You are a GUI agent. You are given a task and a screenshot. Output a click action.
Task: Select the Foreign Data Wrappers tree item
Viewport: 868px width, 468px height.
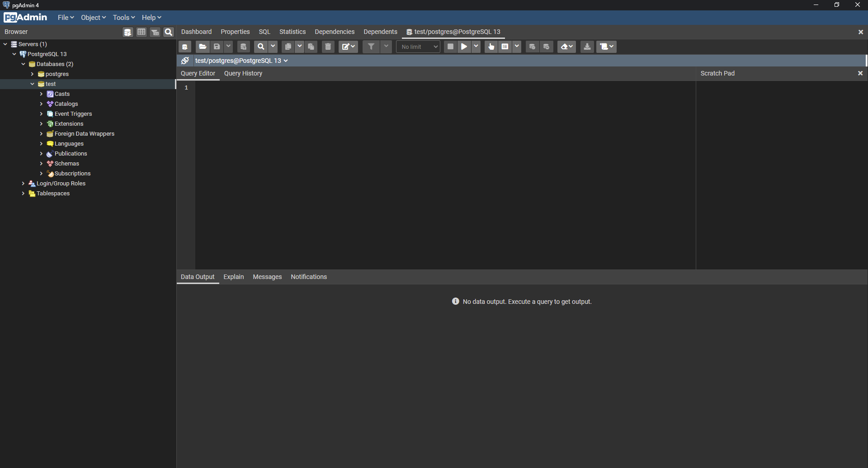[84, 134]
